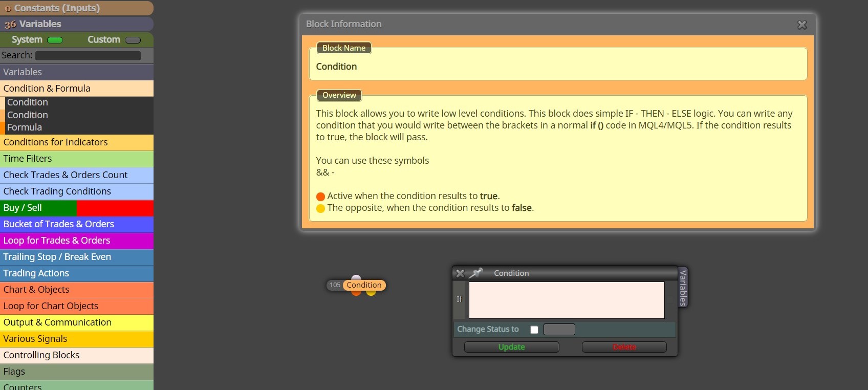Click the orange true output of block 105

356,293
